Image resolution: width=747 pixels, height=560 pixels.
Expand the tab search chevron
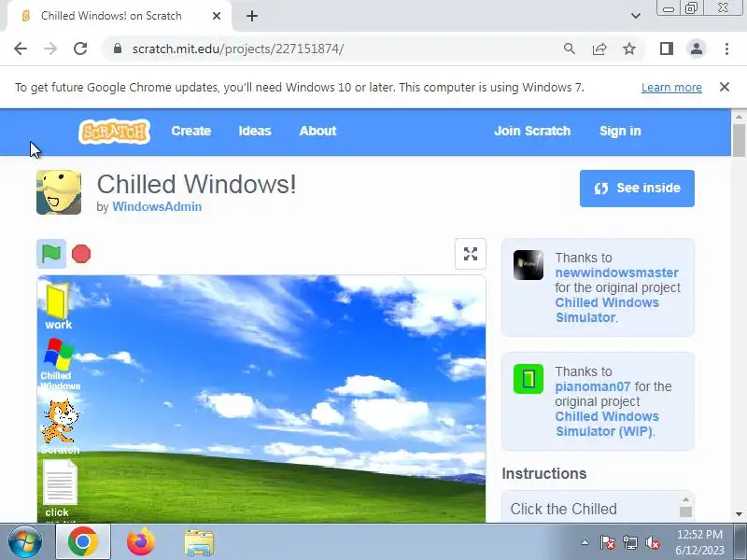tap(636, 16)
